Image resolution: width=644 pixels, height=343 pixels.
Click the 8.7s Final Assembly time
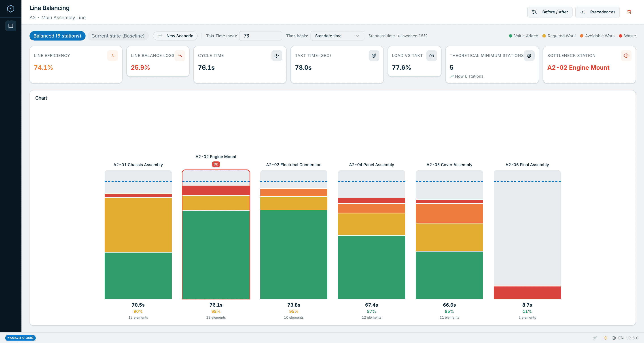click(x=527, y=305)
